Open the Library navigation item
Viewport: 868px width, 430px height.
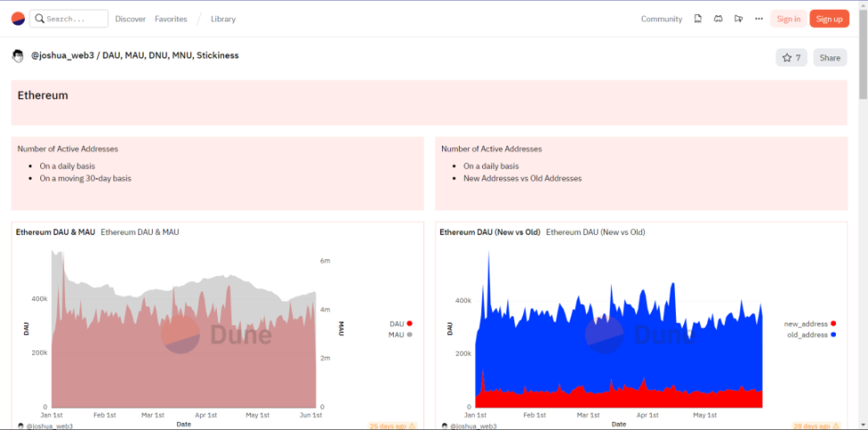(x=223, y=19)
